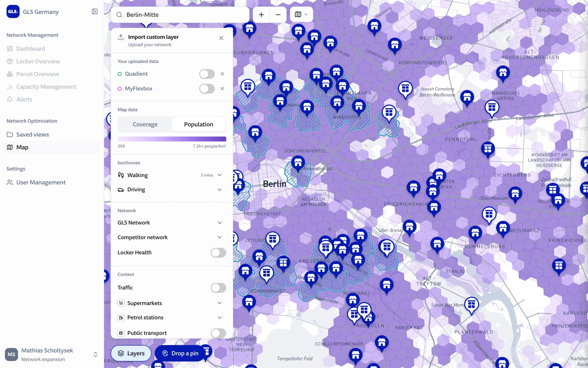The image size is (588, 368).
Task: Click the Supermarkets cart icon
Action: (121, 303)
